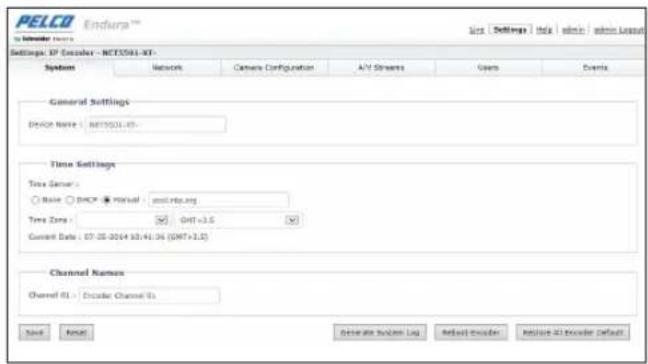
Task: Click the Settings IP Encoder breadcrumb text
Action: tap(83, 53)
